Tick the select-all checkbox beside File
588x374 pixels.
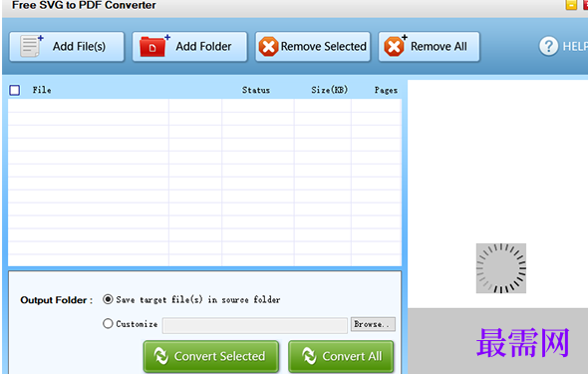[15, 90]
